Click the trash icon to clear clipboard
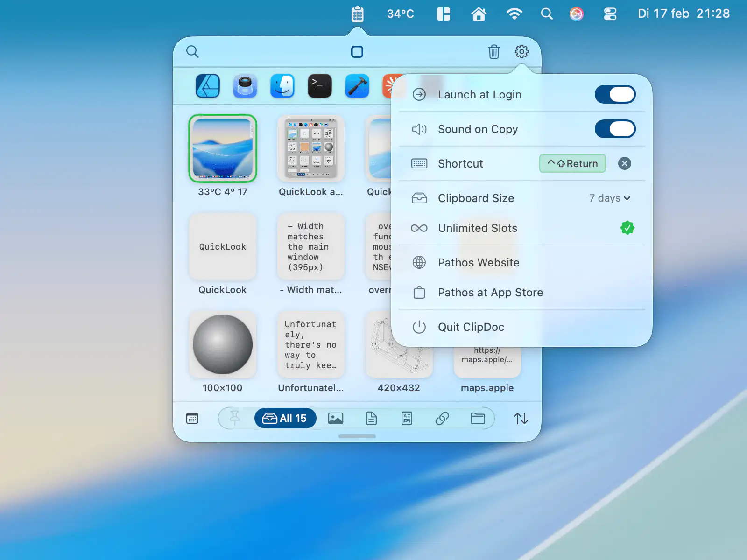The height and width of the screenshot is (560, 747). [x=494, y=52]
